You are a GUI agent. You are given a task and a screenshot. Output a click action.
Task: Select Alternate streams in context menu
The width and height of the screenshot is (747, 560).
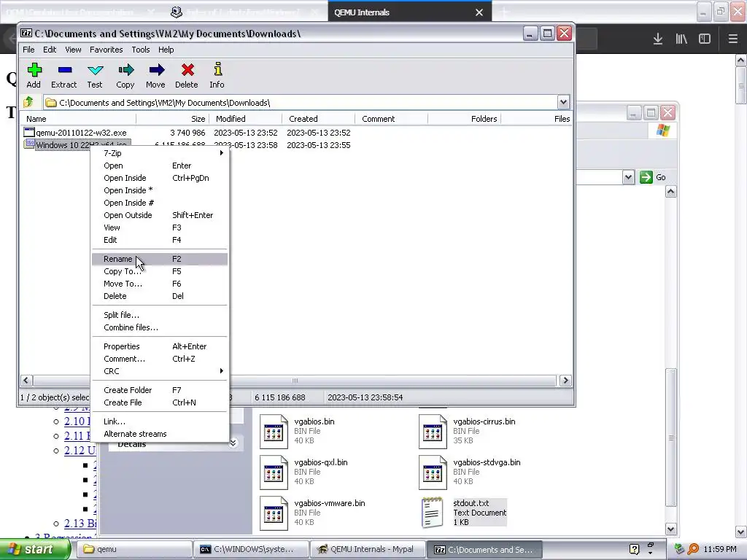click(159, 434)
